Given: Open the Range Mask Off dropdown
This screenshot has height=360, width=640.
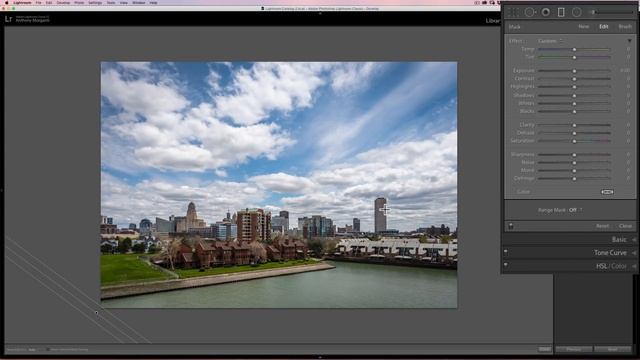Looking at the screenshot, I should (x=575, y=210).
